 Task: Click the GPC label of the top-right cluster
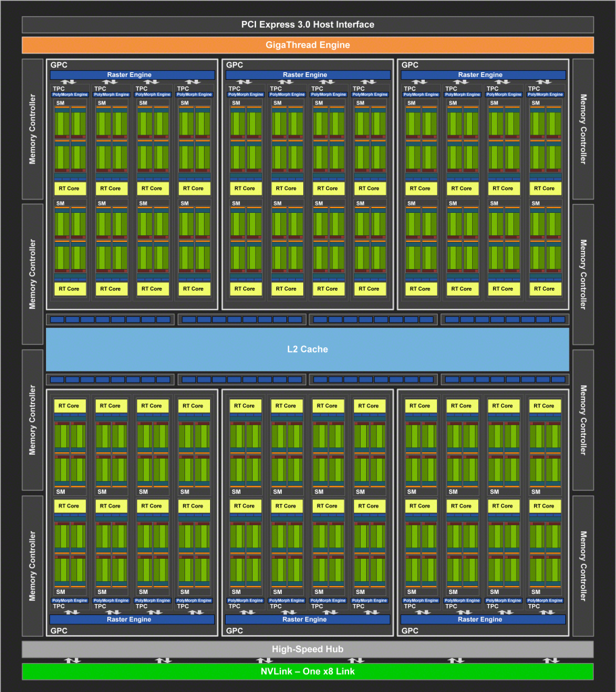tap(410, 65)
